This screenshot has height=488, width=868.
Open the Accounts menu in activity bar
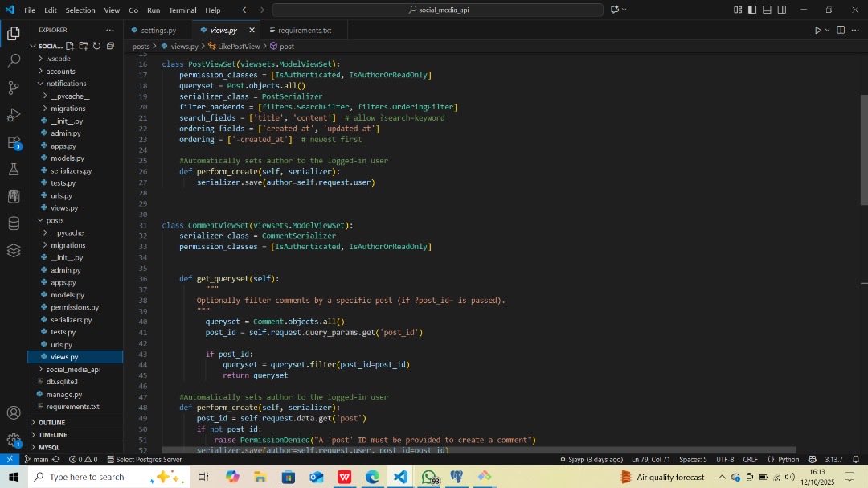coord(14,412)
